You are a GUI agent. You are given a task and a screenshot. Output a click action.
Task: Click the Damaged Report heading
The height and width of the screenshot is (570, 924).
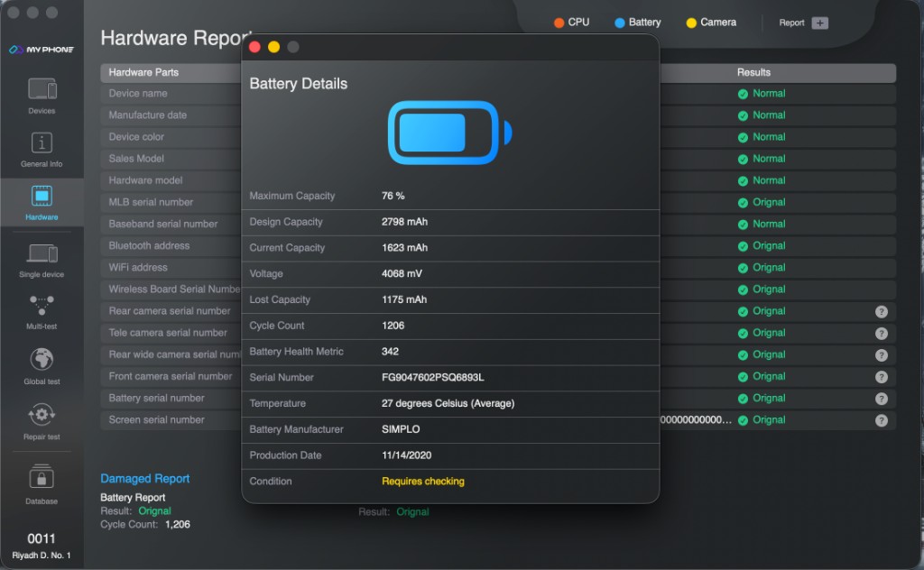click(145, 479)
